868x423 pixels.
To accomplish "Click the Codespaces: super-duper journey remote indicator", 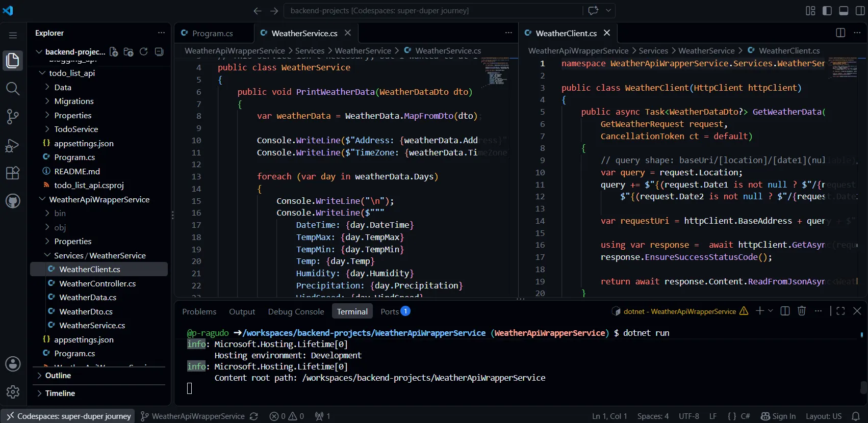I will [68, 416].
